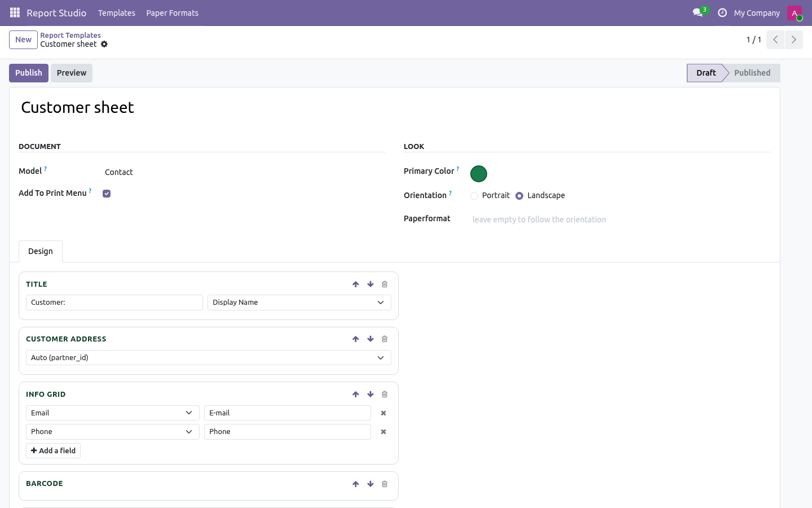Image resolution: width=812 pixels, height=508 pixels.
Task: Open the gear actions menu beside Customer sheet
Action: [104, 44]
